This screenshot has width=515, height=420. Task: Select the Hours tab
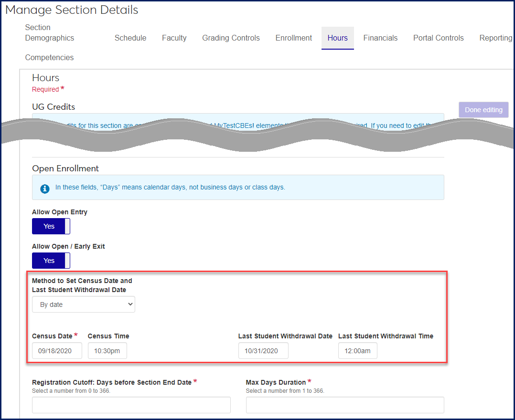337,38
